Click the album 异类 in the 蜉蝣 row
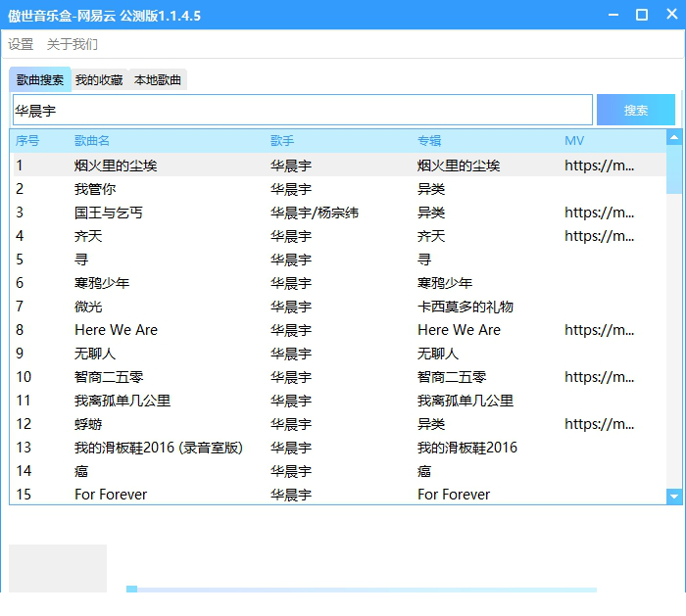The image size is (686, 616). [431, 424]
